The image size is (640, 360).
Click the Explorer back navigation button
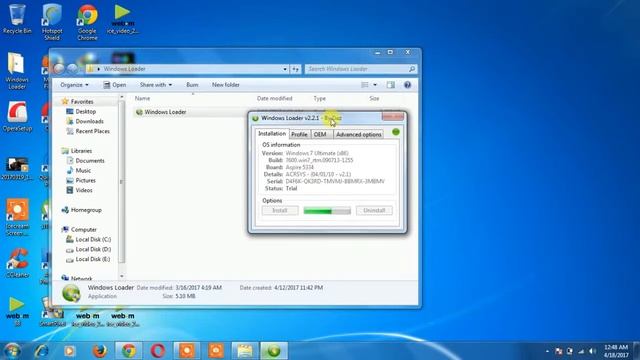pos(59,69)
